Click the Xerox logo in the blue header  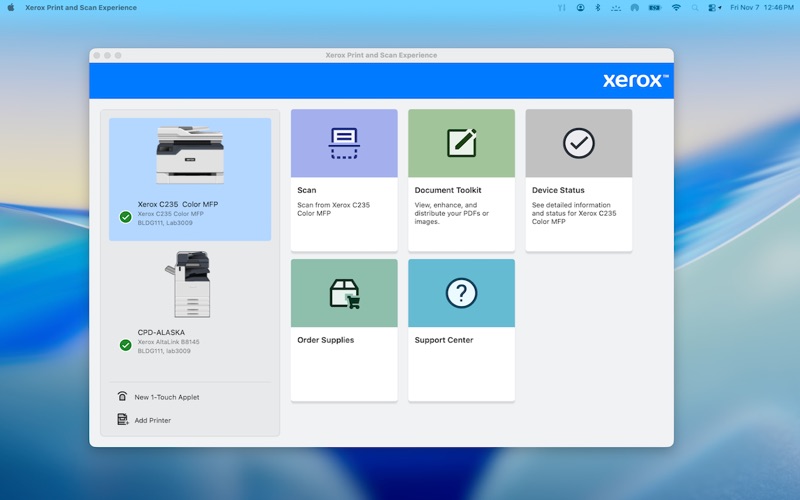[x=635, y=80]
